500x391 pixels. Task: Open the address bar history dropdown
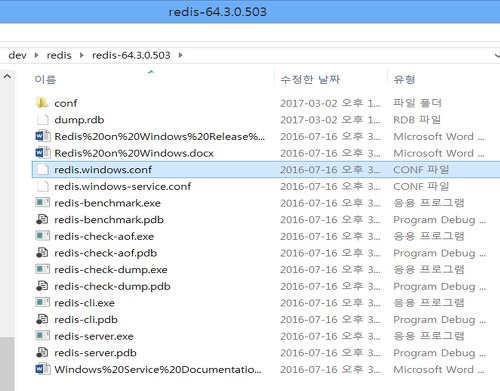pos(497,56)
